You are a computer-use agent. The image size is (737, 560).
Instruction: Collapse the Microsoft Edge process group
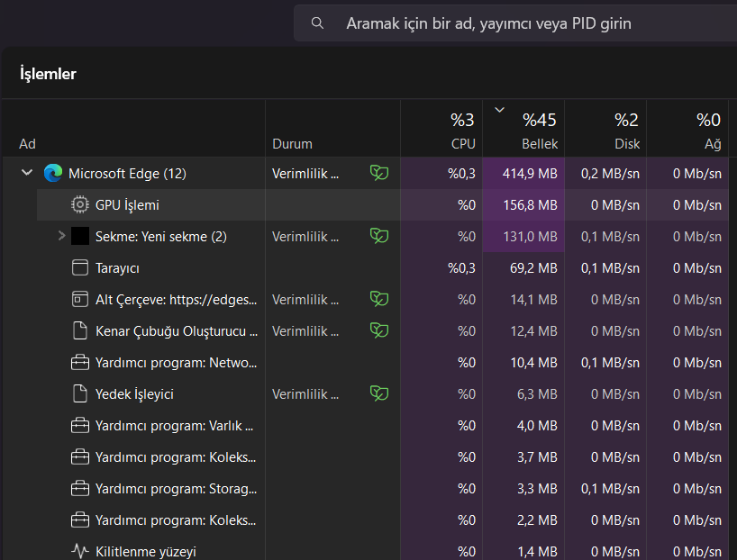tap(27, 173)
